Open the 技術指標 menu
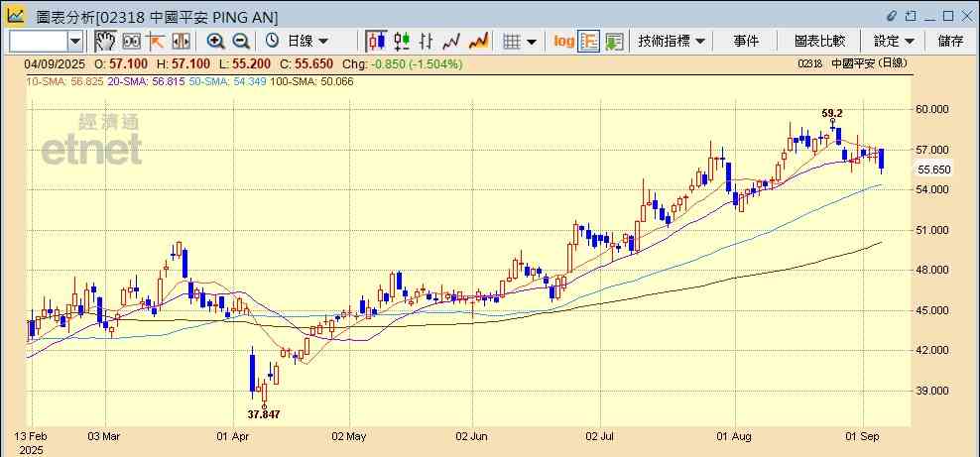 [x=672, y=42]
